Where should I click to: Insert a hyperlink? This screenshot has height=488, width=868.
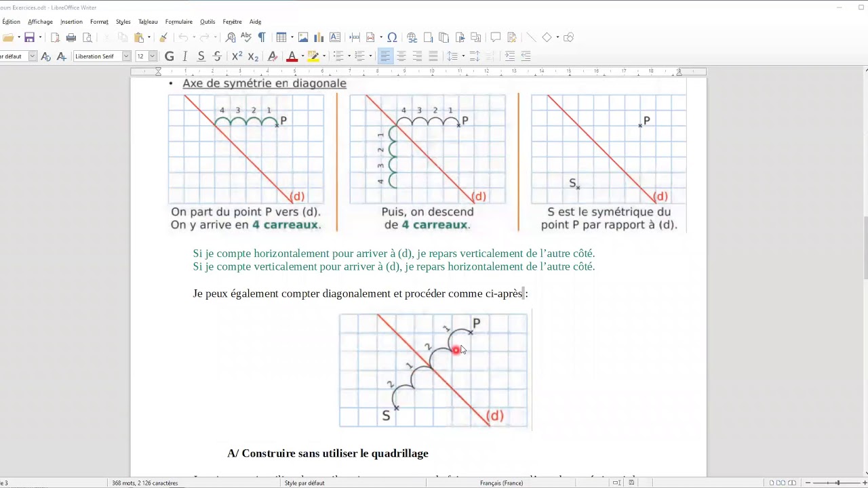(412, 38)
